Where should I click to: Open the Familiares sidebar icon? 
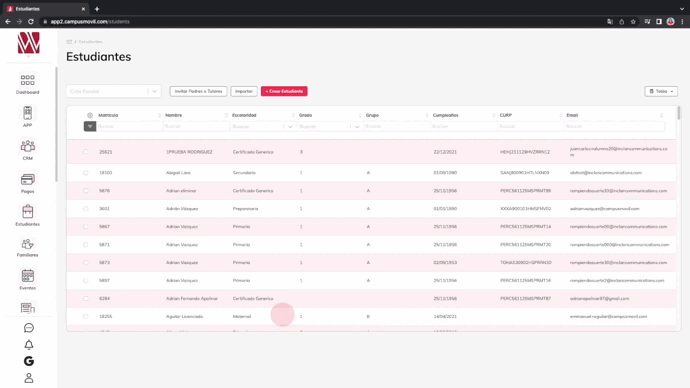tap(27, 247)
